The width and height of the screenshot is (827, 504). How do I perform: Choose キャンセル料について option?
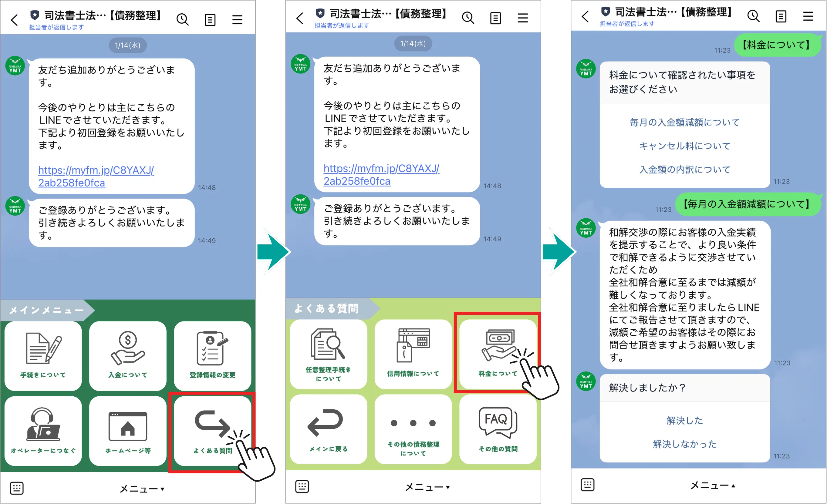click(x=685, y=146)
